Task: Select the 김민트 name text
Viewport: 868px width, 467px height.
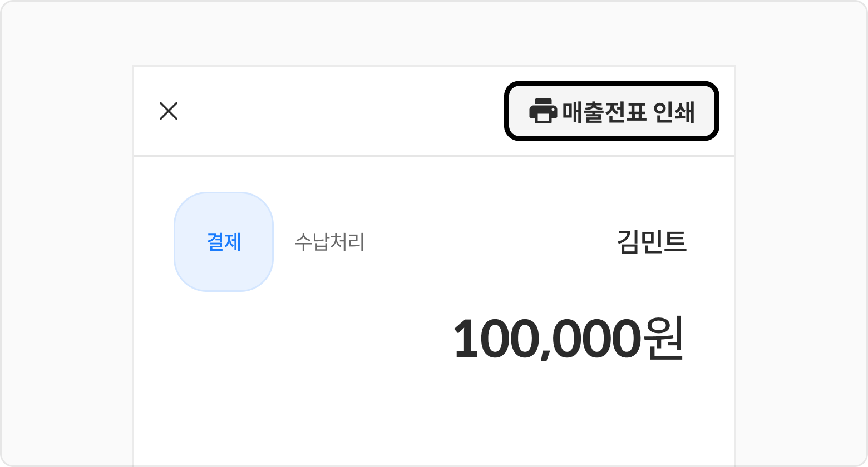Action: pyautogui.click(x=652, y=242)
